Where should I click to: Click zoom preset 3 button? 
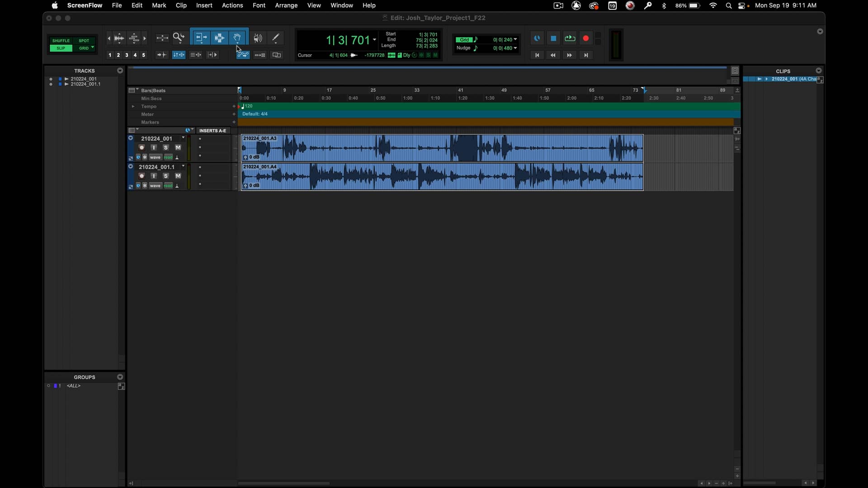point(127,55)
